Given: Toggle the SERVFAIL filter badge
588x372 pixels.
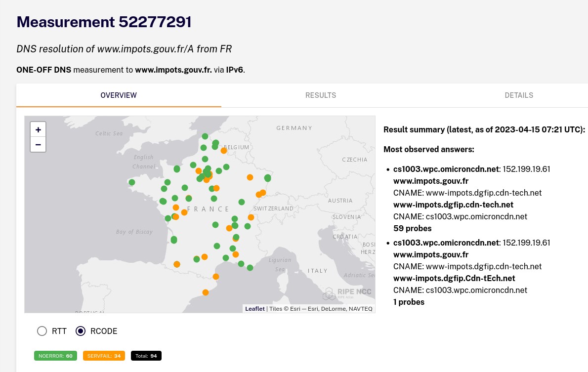Looking at the screenshot, I should 104,356.
